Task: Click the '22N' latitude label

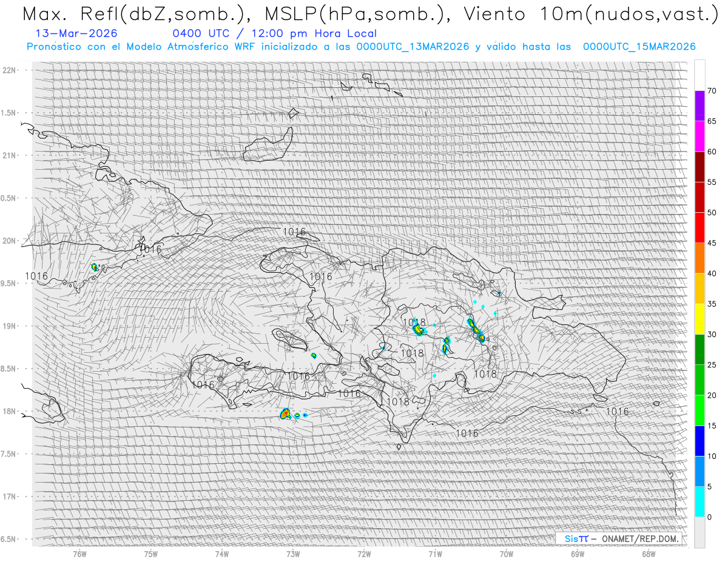Action: click(10, 70)
